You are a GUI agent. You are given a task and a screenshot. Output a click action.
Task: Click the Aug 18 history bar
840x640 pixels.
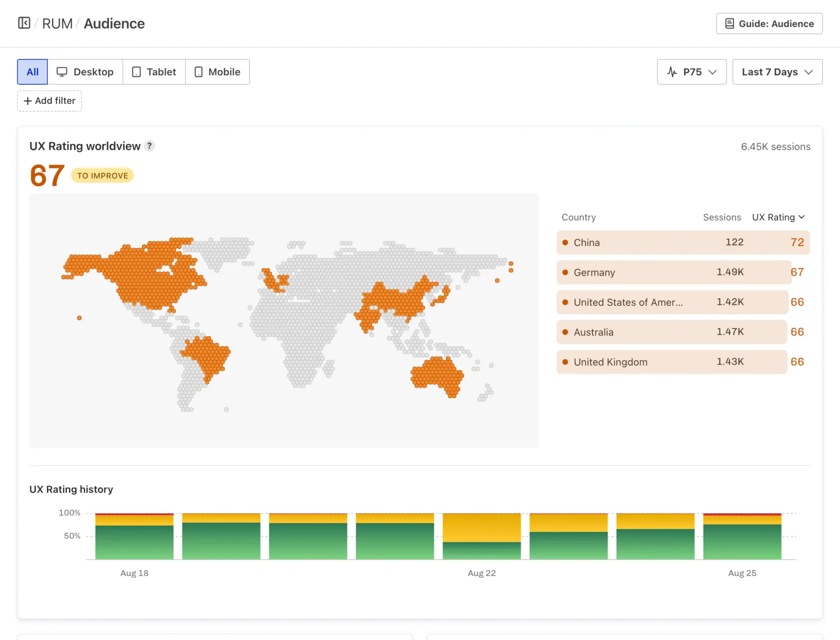coord(134,536)
